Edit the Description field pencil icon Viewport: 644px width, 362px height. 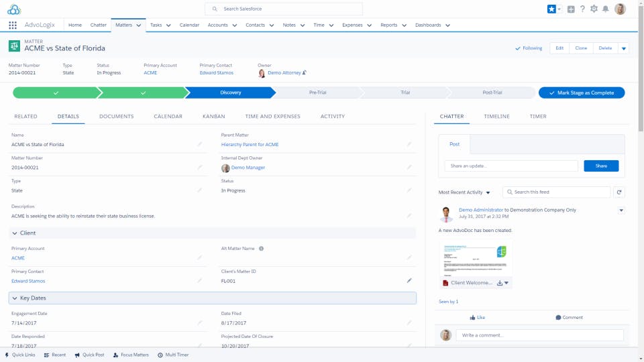409,215
